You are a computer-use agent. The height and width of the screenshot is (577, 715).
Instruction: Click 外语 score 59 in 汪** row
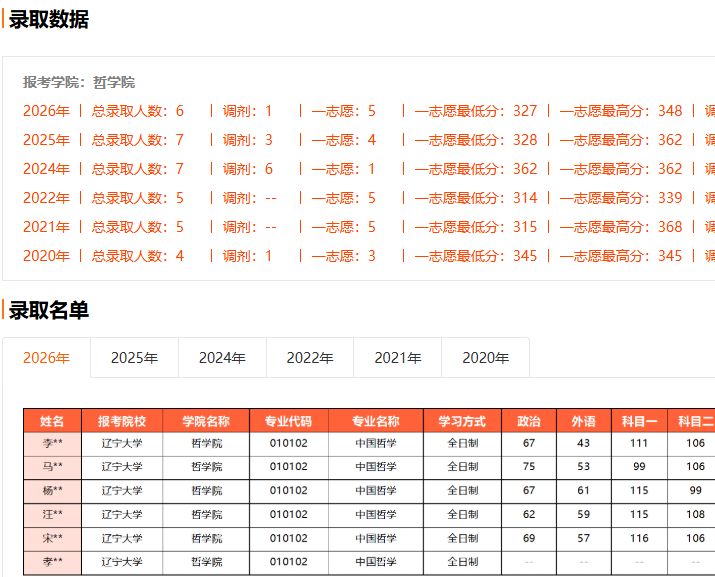click(584, 515)
